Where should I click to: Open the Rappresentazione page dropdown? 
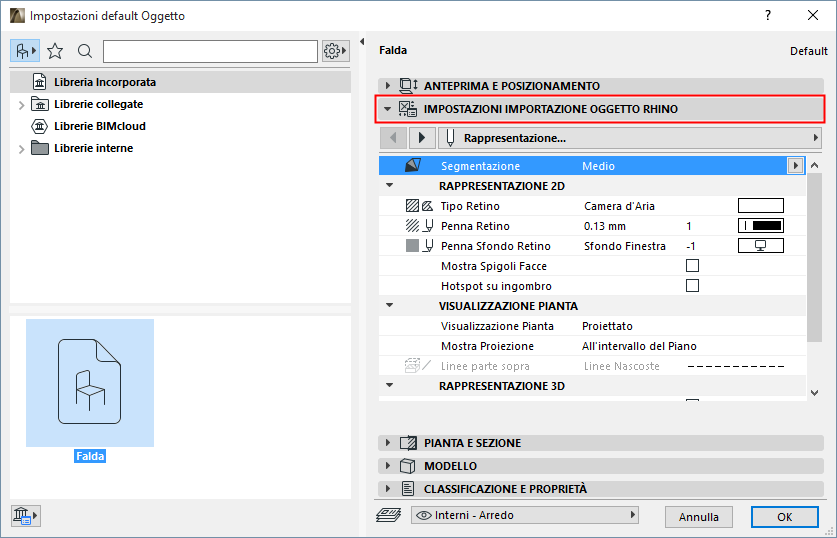[x=629, y=138]
